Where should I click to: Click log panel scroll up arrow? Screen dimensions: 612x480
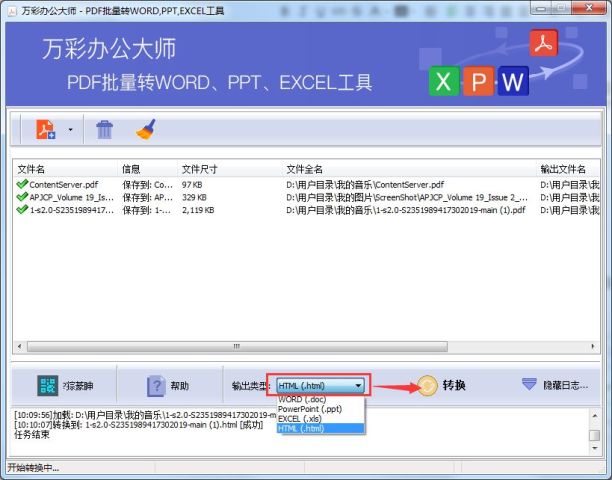[594, 416]
